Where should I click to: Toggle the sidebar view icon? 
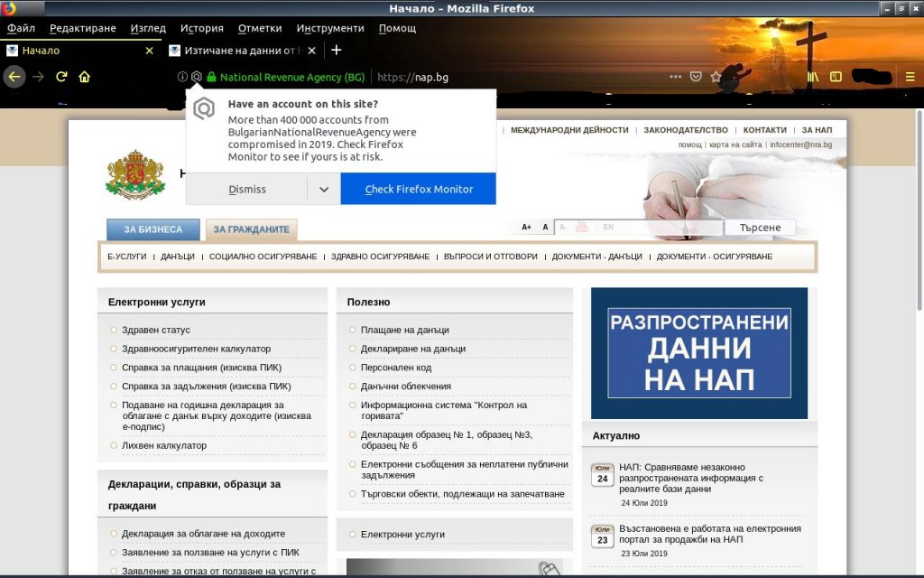pyautogui.click(x=836, y=77)
